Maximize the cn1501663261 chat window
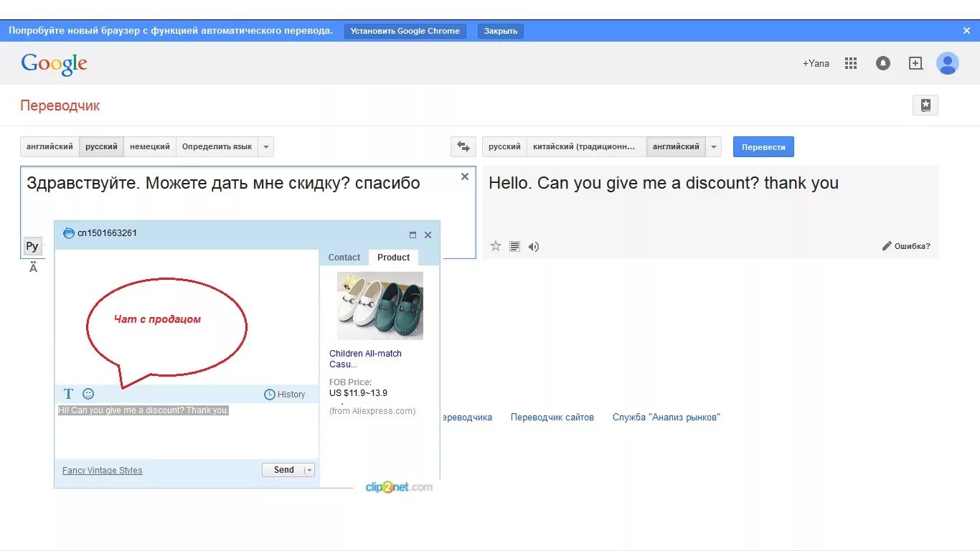This screenshot has width=980, height=551. (x=413, y=235)
